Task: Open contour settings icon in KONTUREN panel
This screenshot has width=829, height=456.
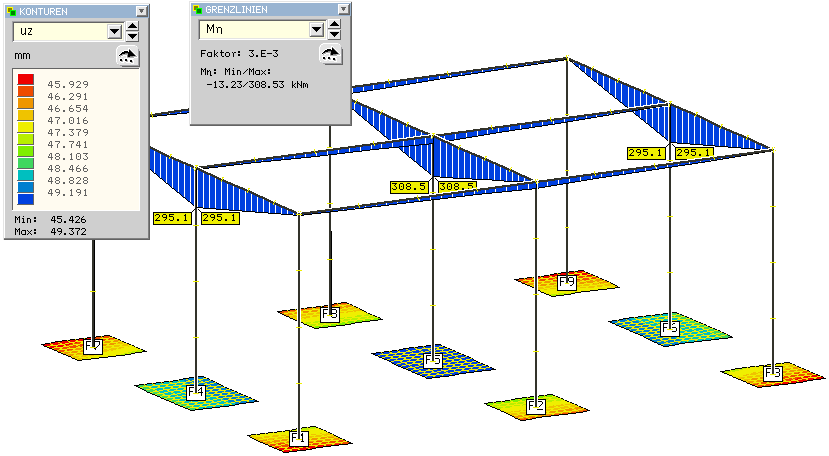Action: 128,56
